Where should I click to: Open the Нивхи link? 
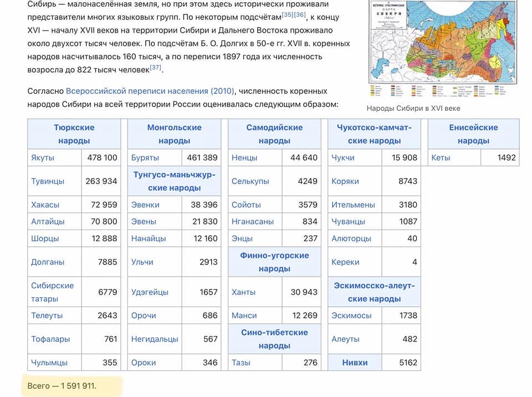[x=355, y=363]
